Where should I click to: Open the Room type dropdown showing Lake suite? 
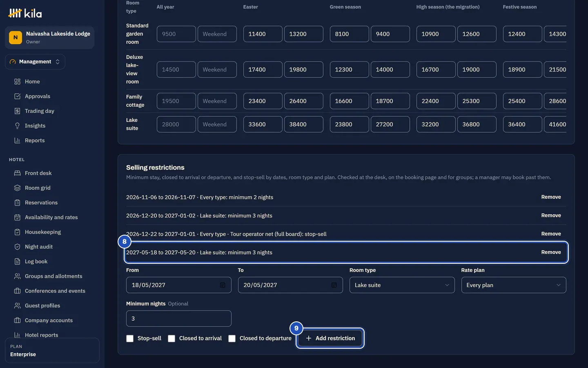pos(402,285)
